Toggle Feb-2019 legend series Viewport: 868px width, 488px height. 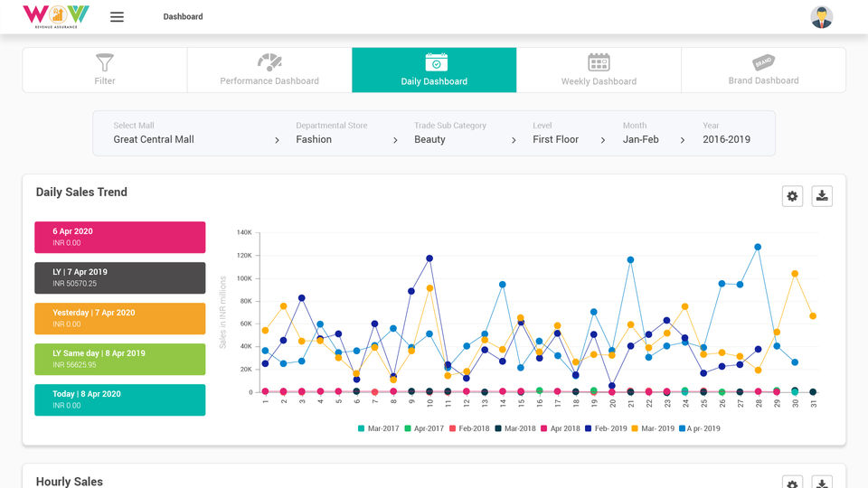click(606, 428)
